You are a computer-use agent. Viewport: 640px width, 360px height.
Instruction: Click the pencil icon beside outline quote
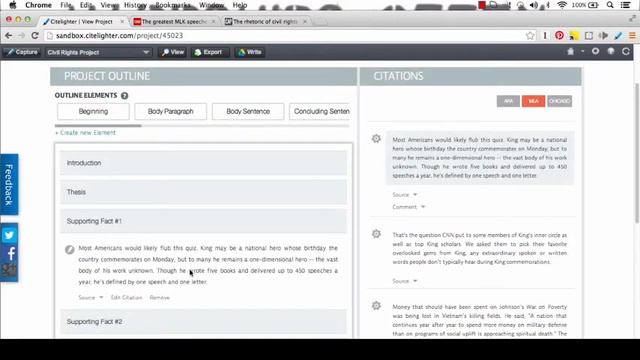pyautogui.click(x=70, y=249)
